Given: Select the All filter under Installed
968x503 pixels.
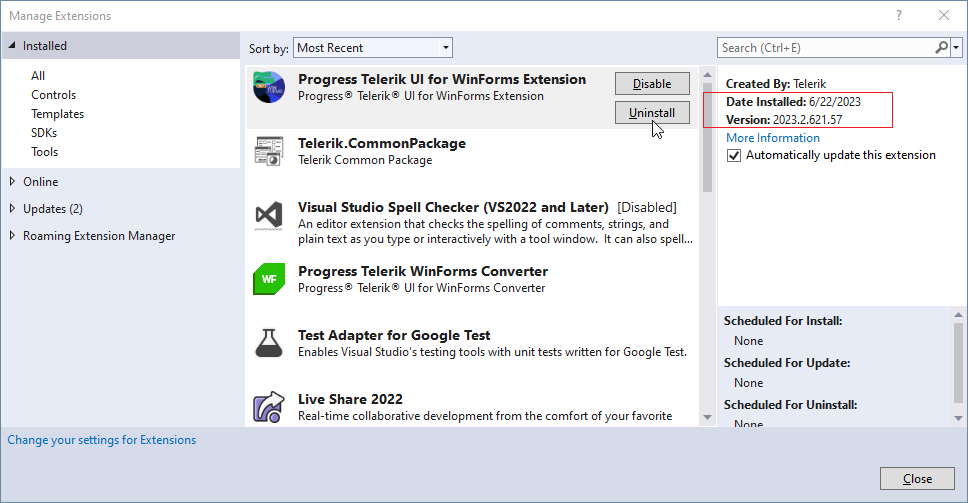Looking at the screenshot, I should (x=38, y=75).
